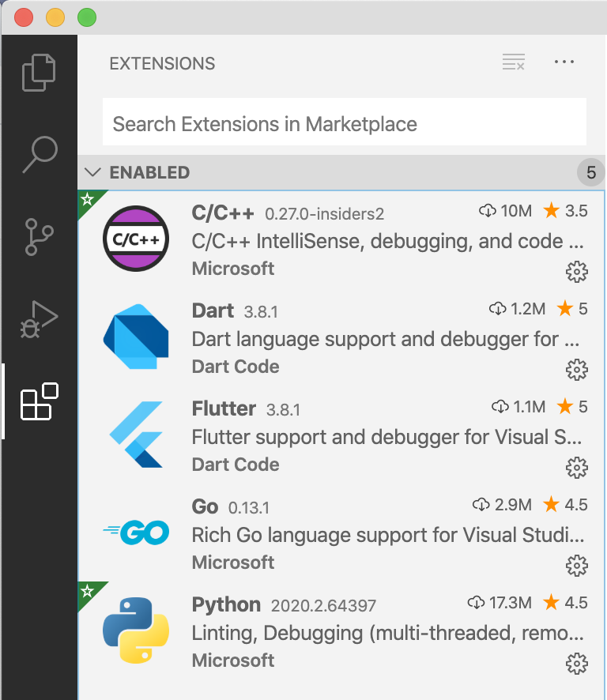Click the green zoom window button

(x=87, y=18)
